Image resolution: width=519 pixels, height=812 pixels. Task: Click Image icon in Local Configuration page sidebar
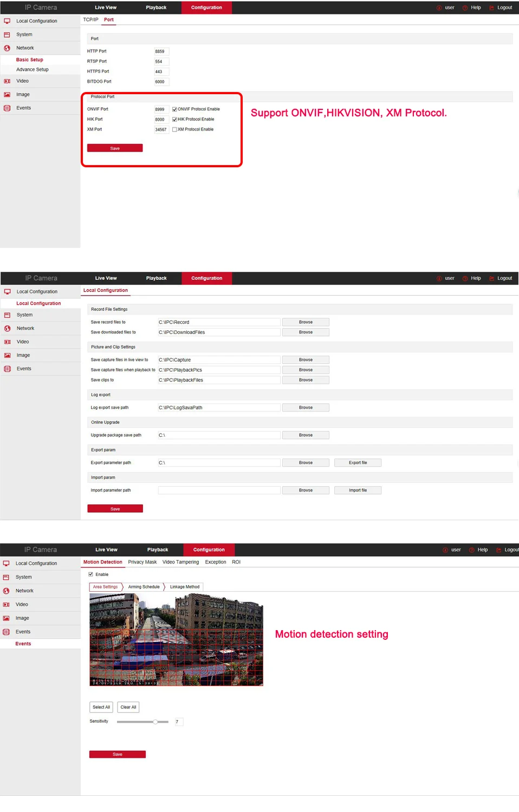(7, 356)
